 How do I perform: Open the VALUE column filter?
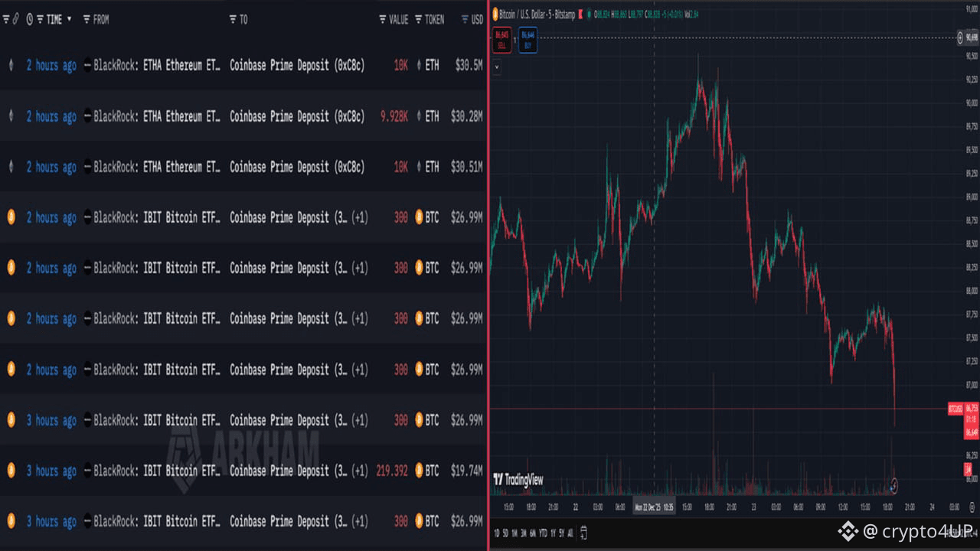pos(383,19)
